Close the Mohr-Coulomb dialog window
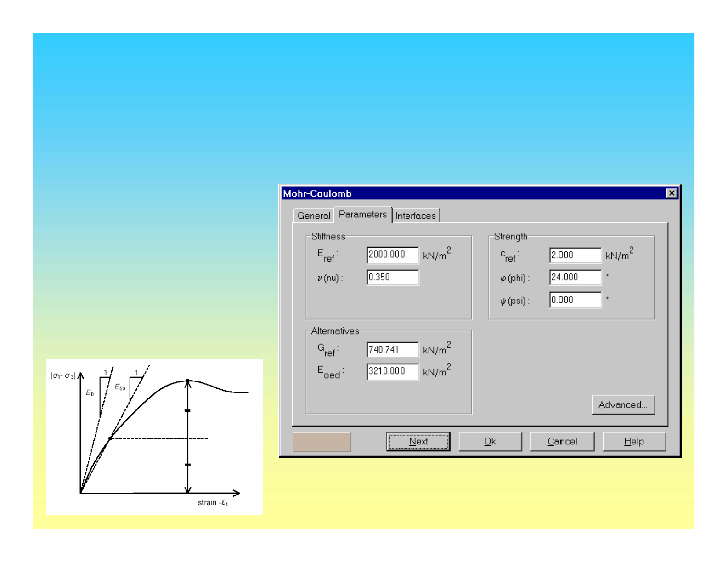This screenshot has width=728, height=563. coord(671,193)
